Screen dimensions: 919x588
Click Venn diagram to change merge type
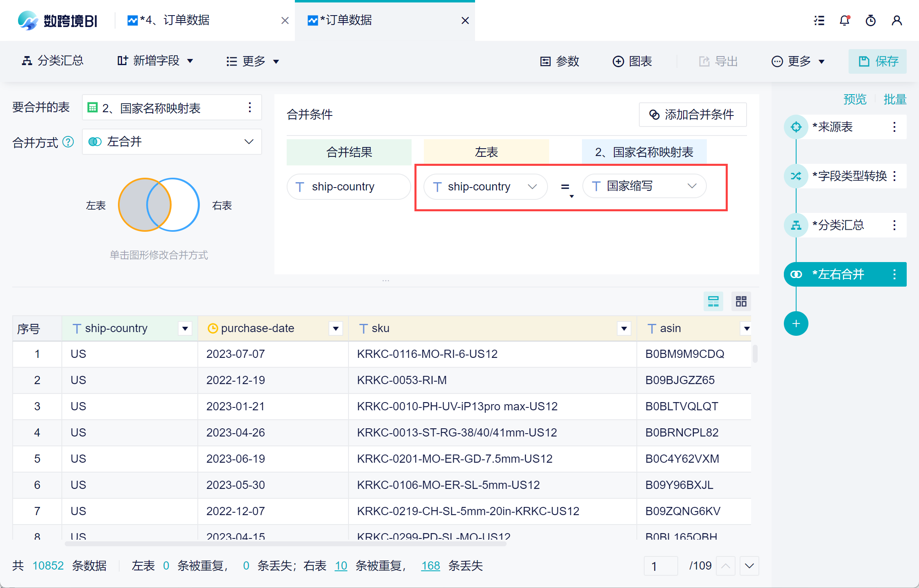159,205
